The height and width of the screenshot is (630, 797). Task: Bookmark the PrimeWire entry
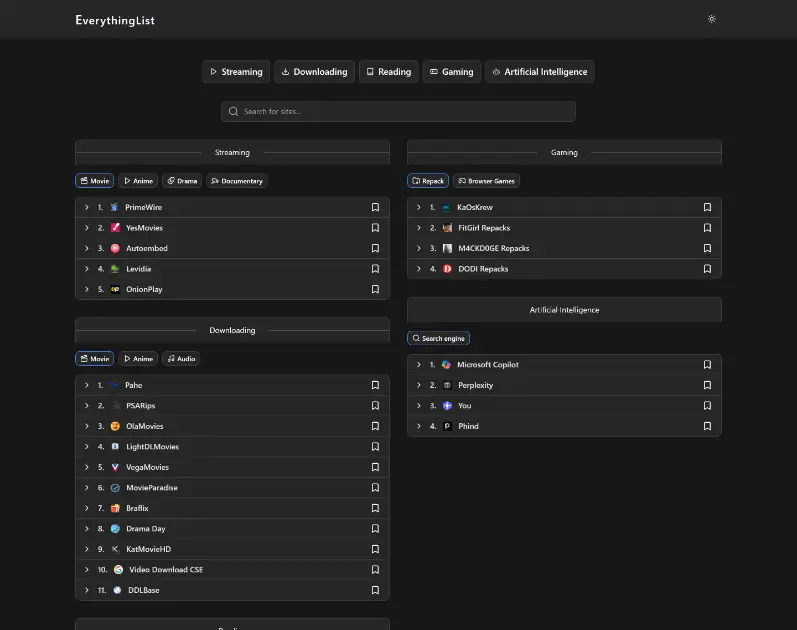[x=375, y=207]
